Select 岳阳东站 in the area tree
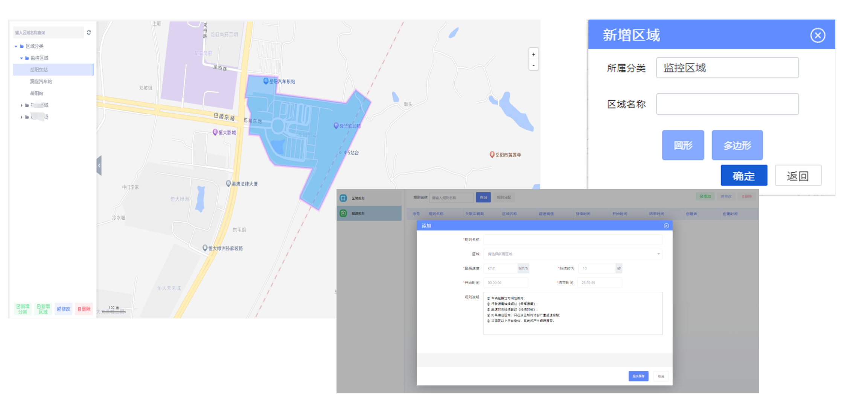Viewport: 868px width, 399px height. coord(53,70)
